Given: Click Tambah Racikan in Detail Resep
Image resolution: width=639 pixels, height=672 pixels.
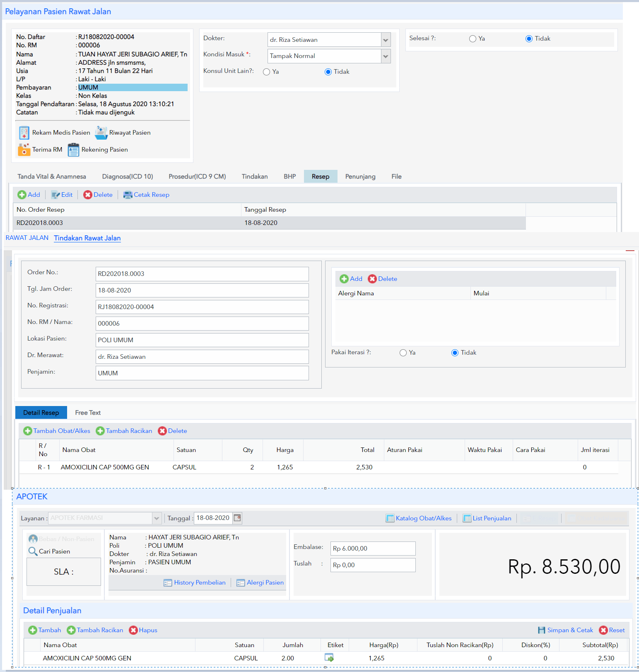Looking at the screenshot, I should [124, 431].
